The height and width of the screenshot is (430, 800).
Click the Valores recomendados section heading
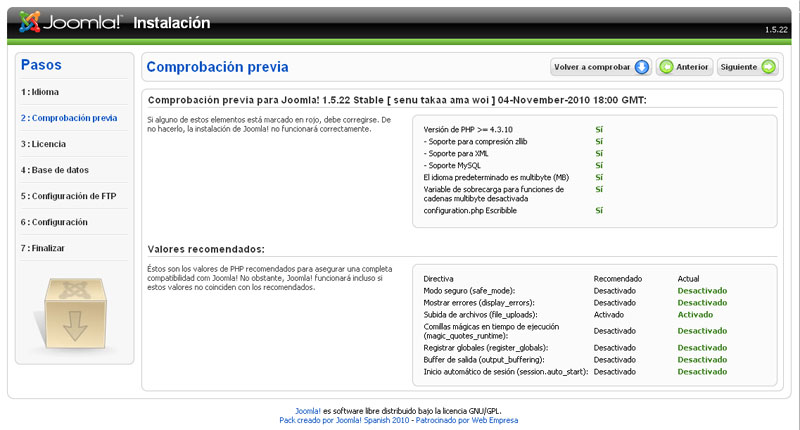tap(206, 249)
